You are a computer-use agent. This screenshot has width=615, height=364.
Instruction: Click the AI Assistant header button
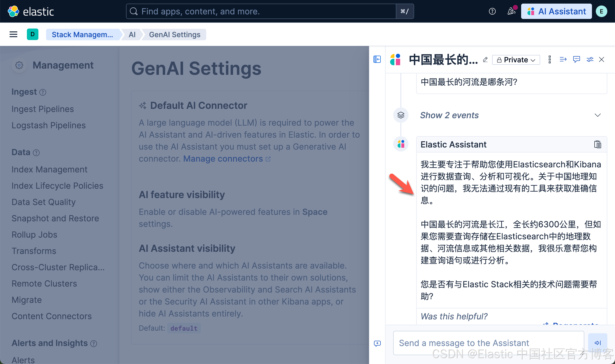click(556, 11)
